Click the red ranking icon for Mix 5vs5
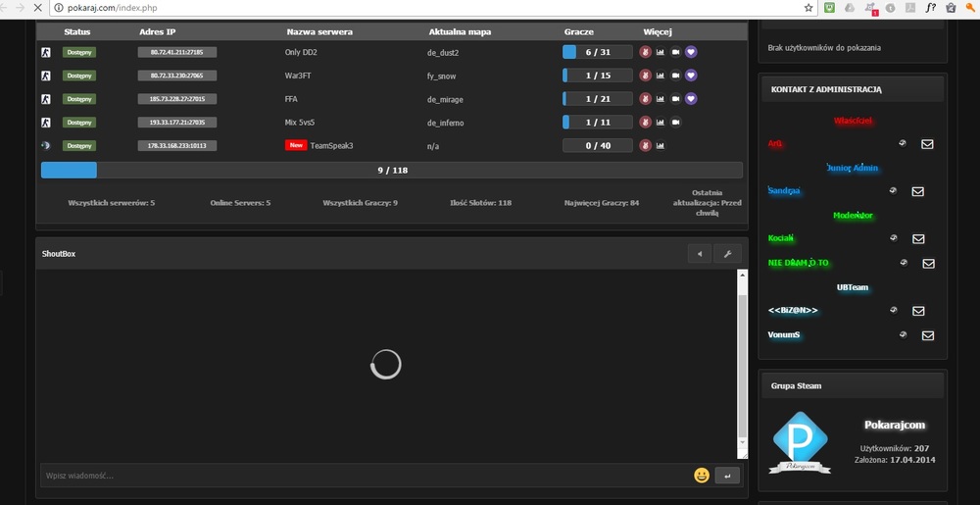The image size is (980, 505). [x=645, y=123]
